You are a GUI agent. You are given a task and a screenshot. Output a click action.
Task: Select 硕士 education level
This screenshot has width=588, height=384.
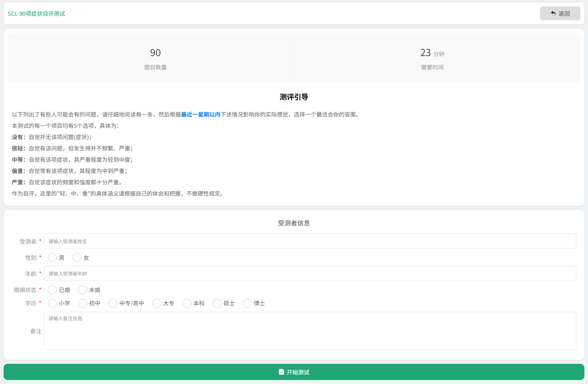217,303
